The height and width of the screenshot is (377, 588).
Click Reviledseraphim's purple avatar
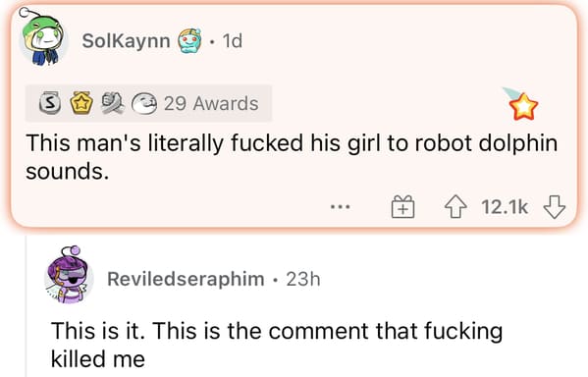69,276
